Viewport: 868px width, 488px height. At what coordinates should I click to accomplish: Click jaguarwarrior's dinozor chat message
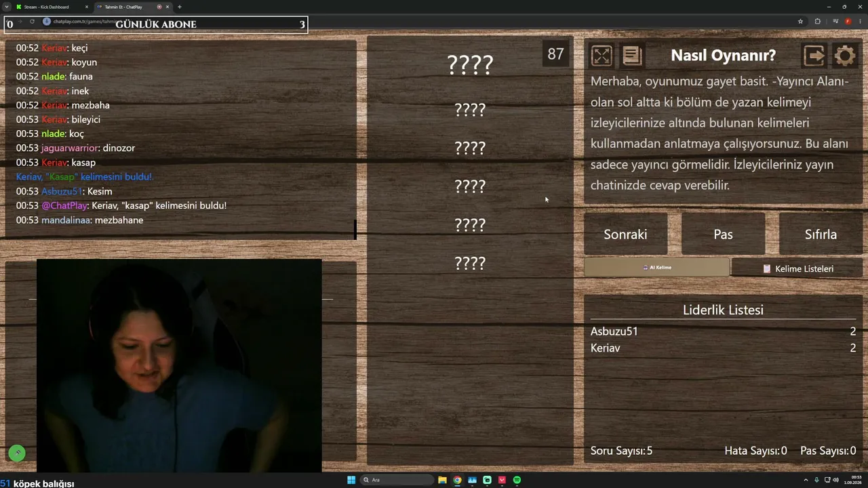click(x=75, y=148)
